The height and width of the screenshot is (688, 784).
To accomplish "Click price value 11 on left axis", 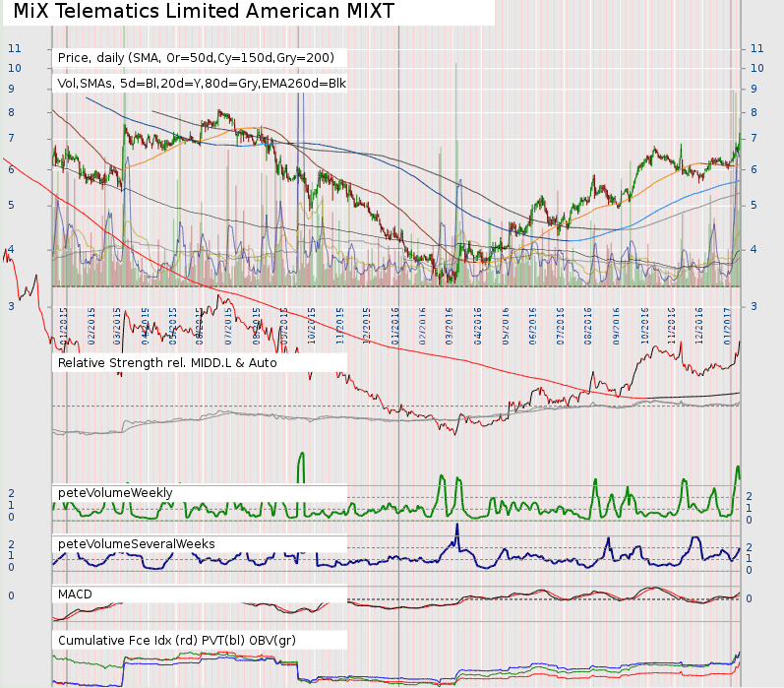I will coord(15,48).
